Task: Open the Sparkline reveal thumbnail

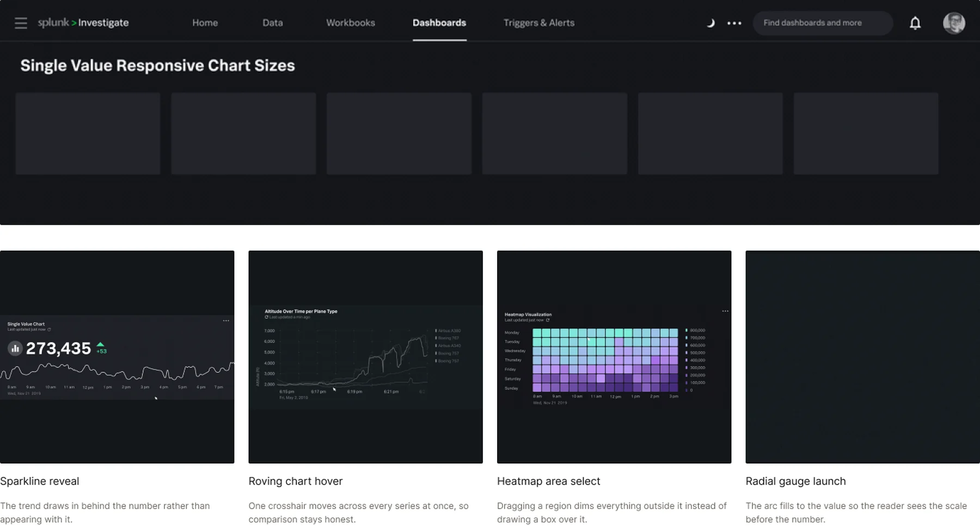Action: tap(117, 357)
